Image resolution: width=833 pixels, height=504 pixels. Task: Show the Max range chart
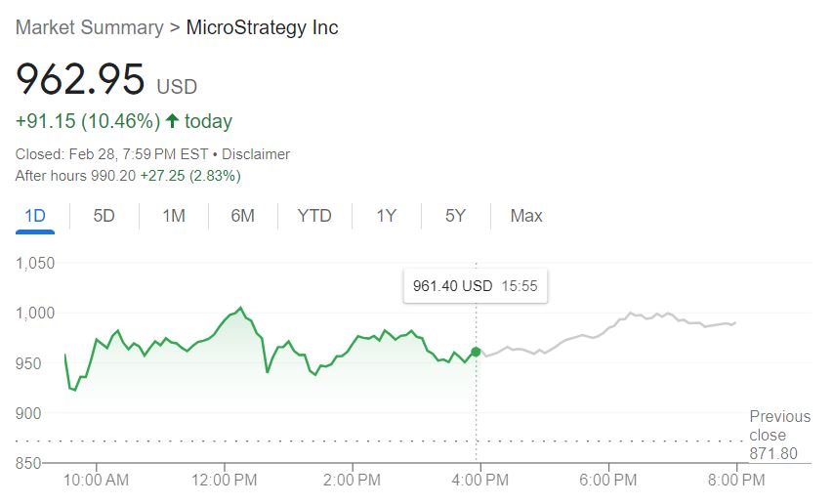(x=526, y=216)
